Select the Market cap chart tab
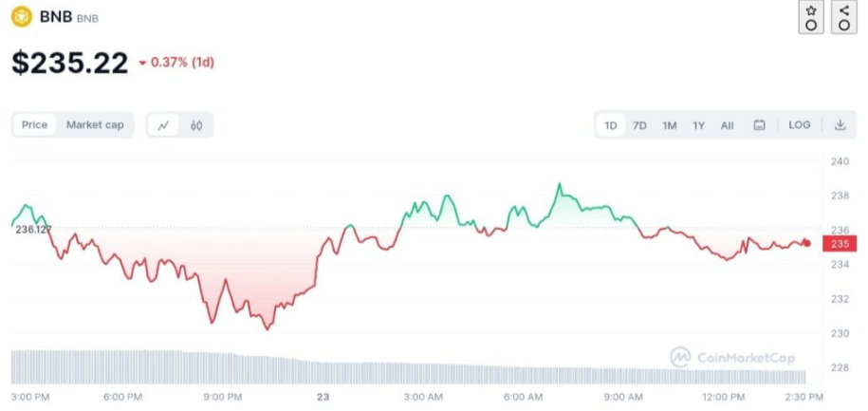Screen dimensions: 868x411 click(x=95, y=125)
